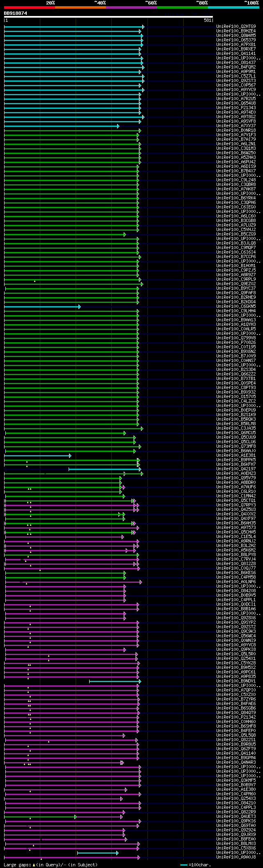
Task: Click the green ~80% identity legend bar
Action: [x=182, y=7]
